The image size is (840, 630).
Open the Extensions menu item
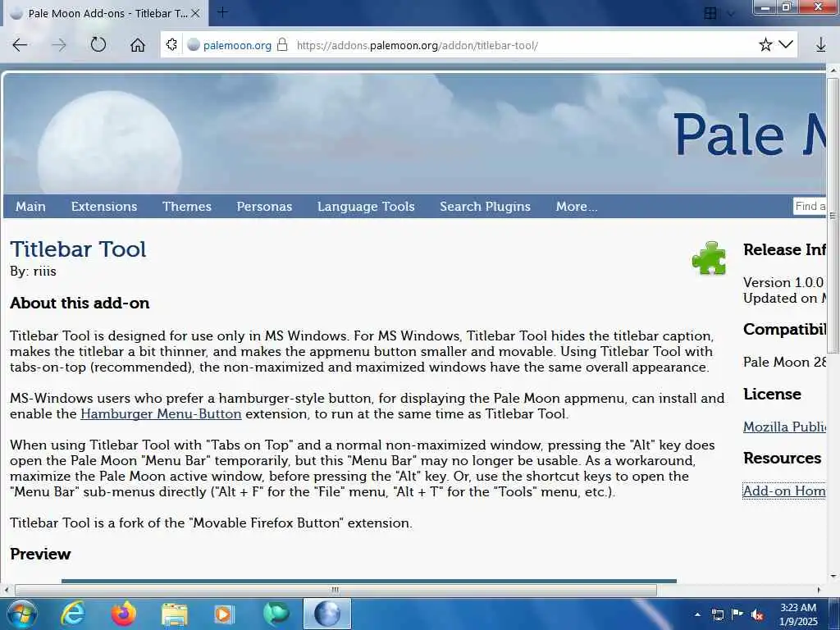104,206
